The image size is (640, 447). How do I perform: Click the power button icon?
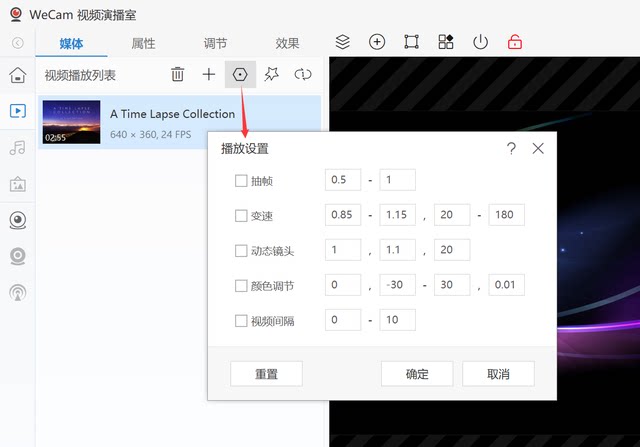[480, 42]
